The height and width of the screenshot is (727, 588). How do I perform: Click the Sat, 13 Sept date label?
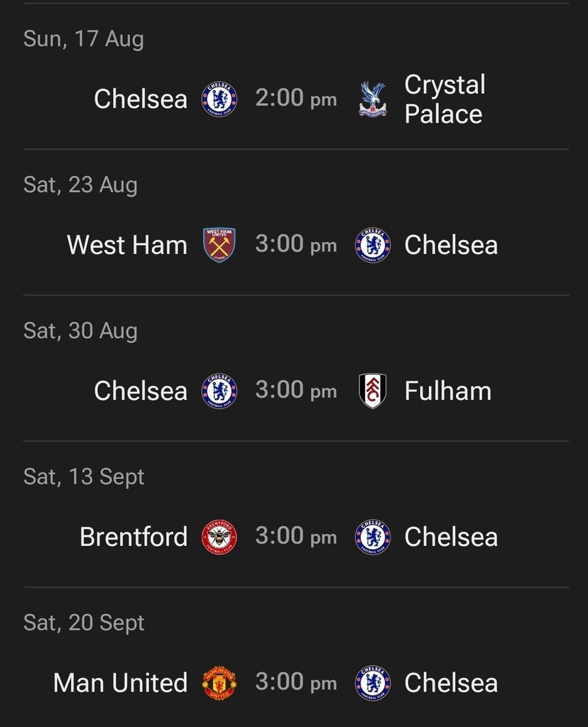[84, 476]
